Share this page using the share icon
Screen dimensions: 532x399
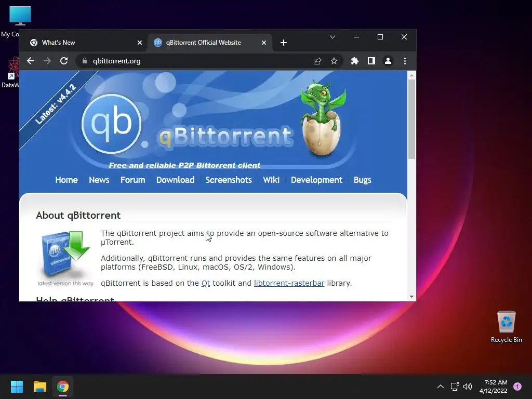point(317,61)
